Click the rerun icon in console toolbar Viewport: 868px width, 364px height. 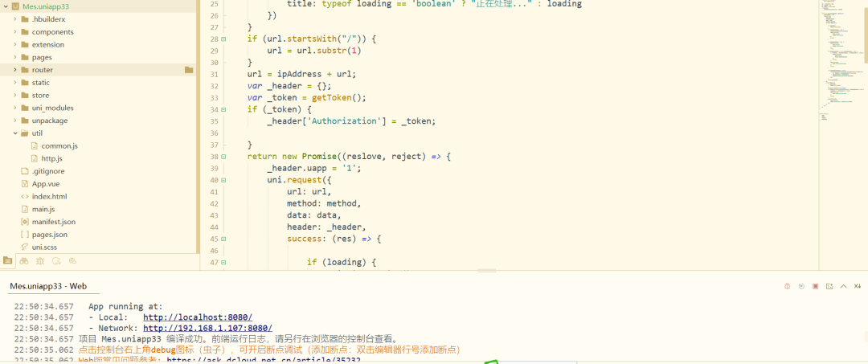(801, 286)
